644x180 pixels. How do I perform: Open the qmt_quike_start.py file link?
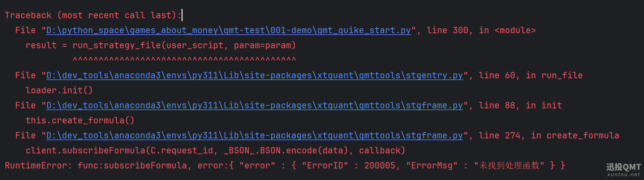pyautogui.click(x=228, y=30)
